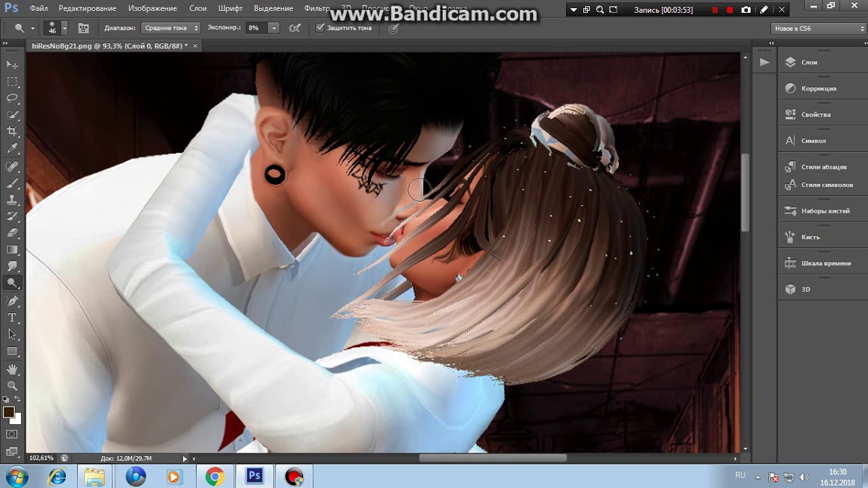The image size is (868, 488).
Task: Select the Hand tool
Action: [x=12, y=369]
